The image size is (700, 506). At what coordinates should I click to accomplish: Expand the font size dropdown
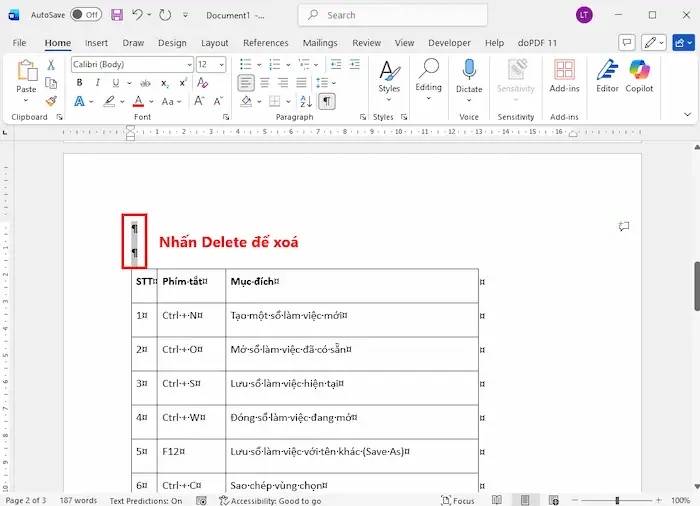click(x=221, y=65)
